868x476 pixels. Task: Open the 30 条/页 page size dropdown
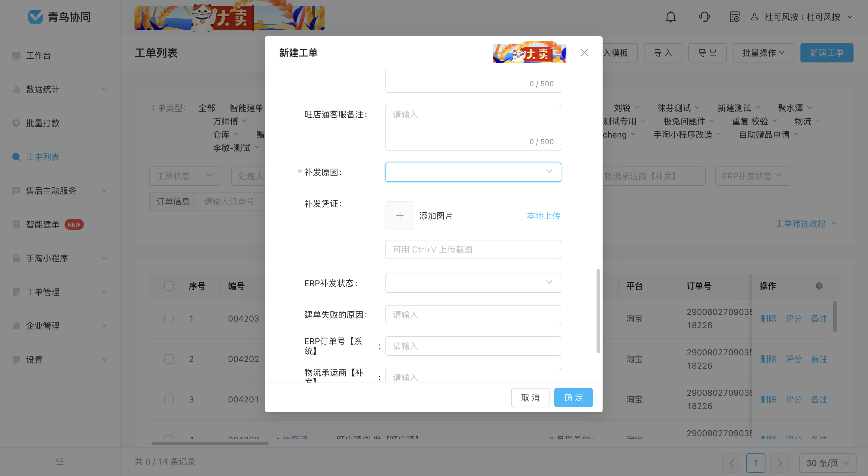pyautogui.click(x=828, y=463)
